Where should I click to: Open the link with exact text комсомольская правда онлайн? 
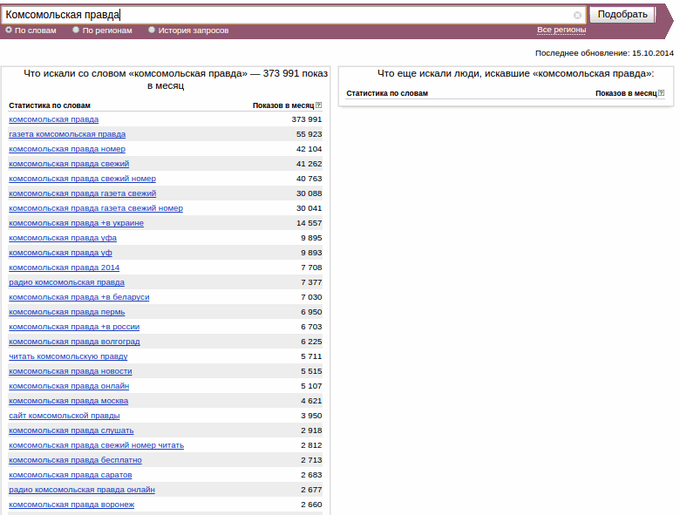[x=69, y=386]
